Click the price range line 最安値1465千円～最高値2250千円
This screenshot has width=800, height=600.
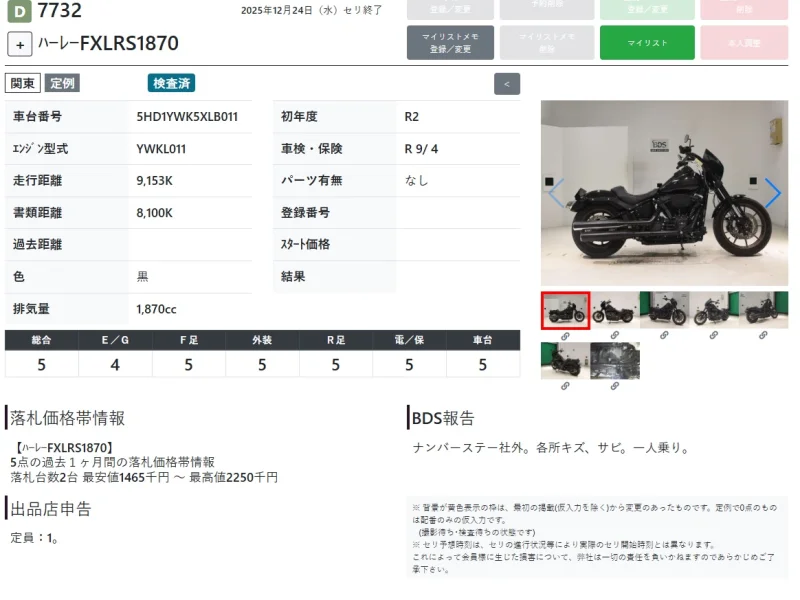coord(180,478)
